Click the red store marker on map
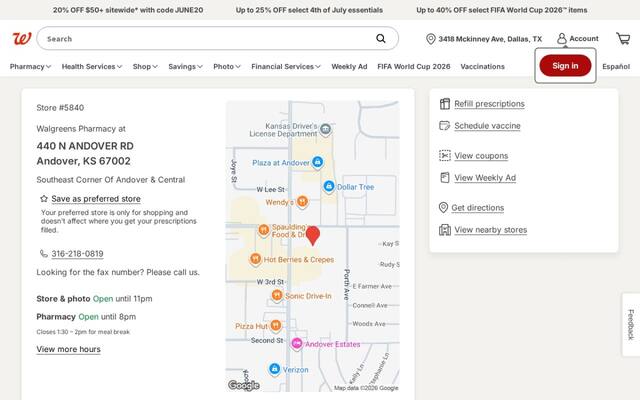 (313, 236)
